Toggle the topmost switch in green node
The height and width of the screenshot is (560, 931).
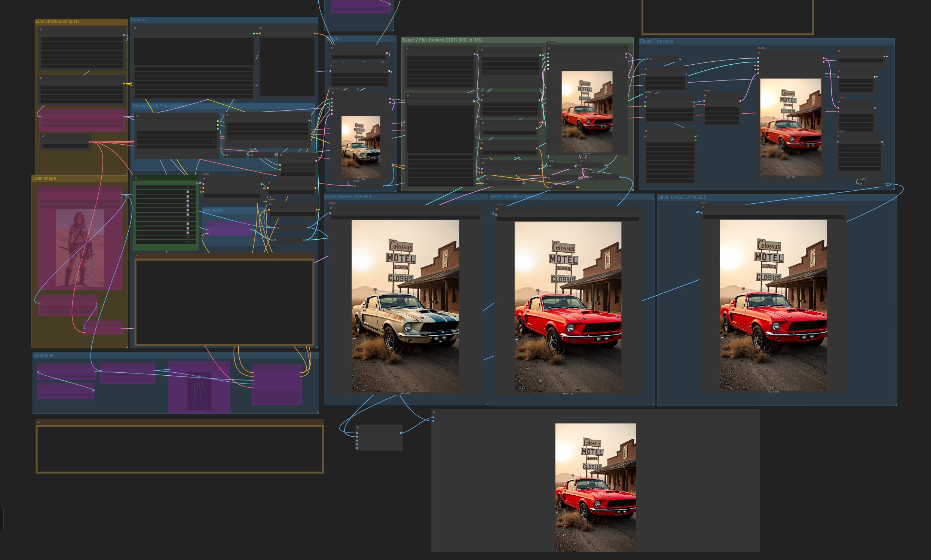(x=188, y=188)
